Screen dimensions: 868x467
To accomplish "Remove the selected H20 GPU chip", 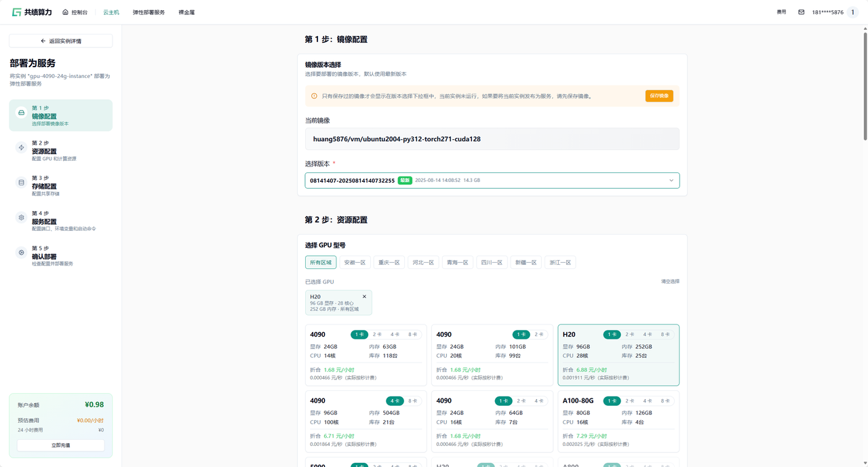I will [x=364, y=297].
